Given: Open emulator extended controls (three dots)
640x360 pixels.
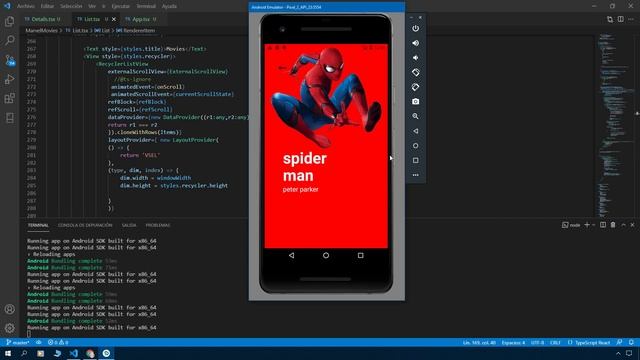Looking at the screenshot, I should (416, 175).
